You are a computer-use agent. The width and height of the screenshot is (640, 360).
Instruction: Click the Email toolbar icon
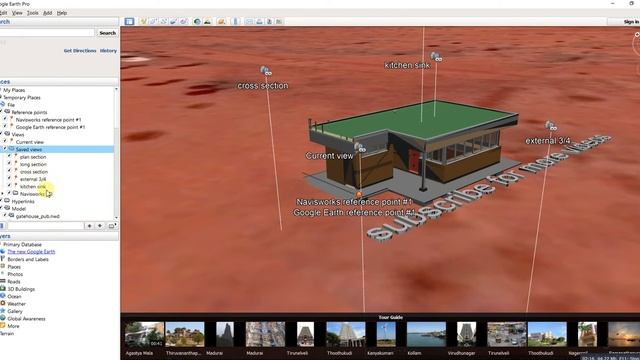point(249,21)
